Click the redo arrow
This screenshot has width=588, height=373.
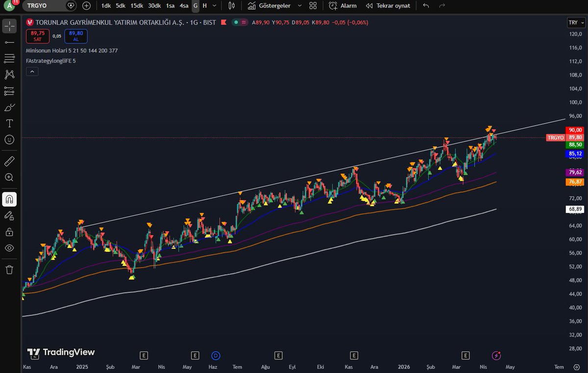pos(442,6)
